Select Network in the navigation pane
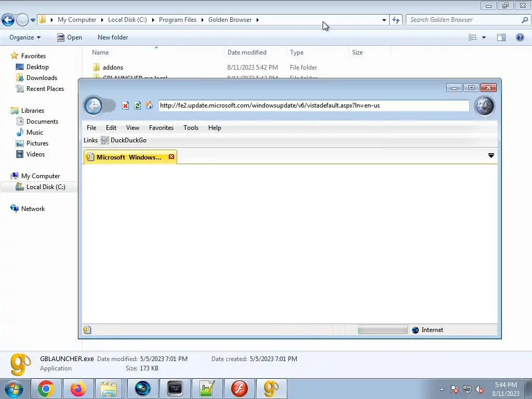532x399 pixels. click(x=33, y=209)
